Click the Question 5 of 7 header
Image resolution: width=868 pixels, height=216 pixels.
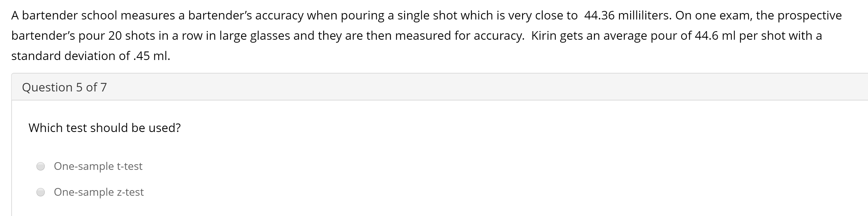click(x=64, y=87)
